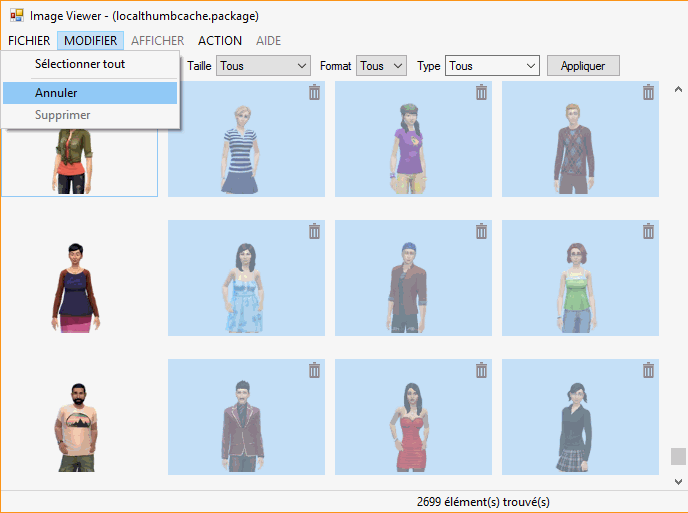This screenshot has width=688, height=513.
Task: Close the MODIFIER menu
Action: click(90, 40)
